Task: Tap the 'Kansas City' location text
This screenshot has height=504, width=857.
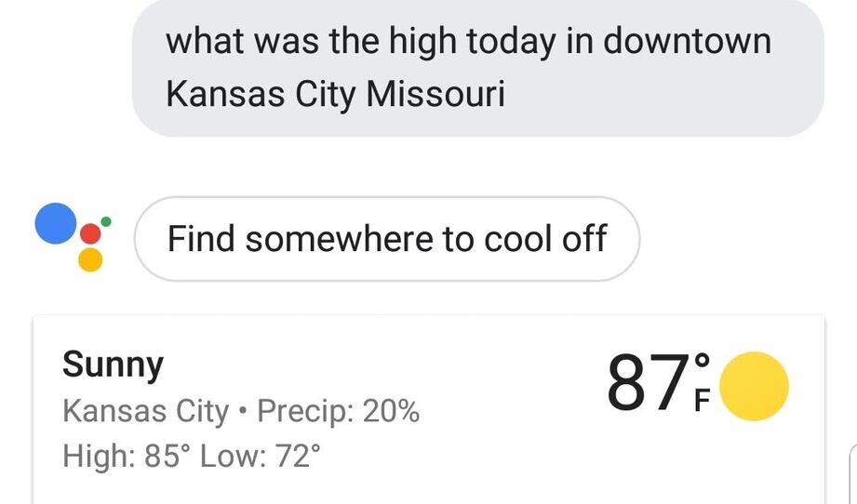Action: click(x=145, y=411)
